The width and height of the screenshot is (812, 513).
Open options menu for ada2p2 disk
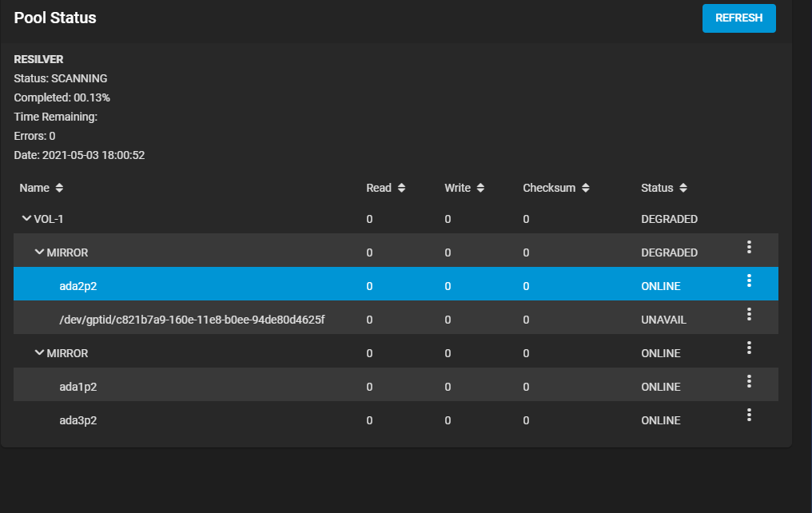(749, 280)
